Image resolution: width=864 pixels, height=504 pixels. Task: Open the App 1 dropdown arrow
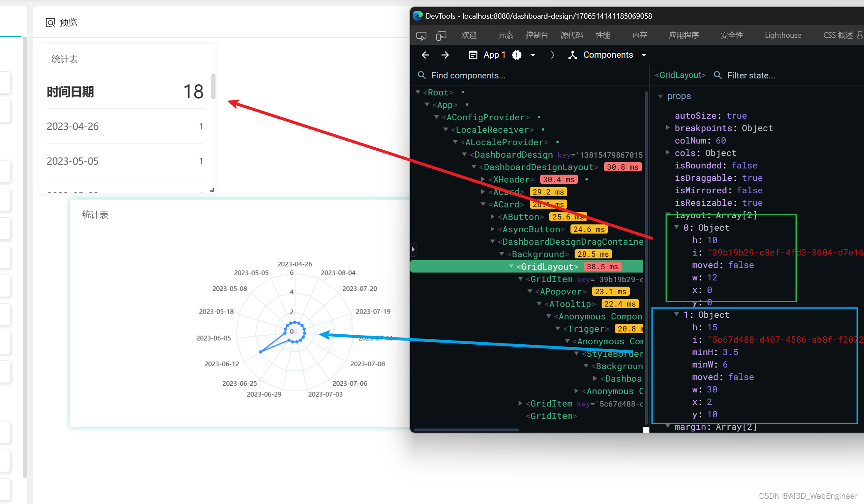[533, 55]
